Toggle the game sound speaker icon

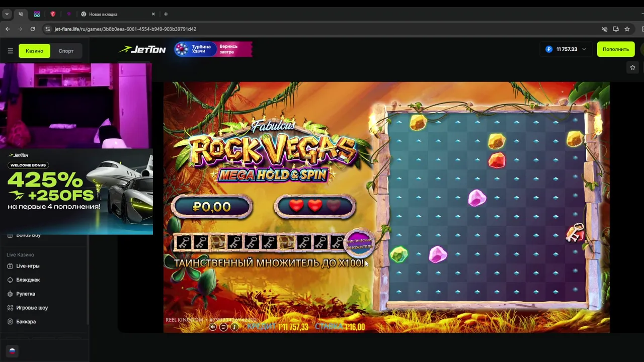point(212,327)
